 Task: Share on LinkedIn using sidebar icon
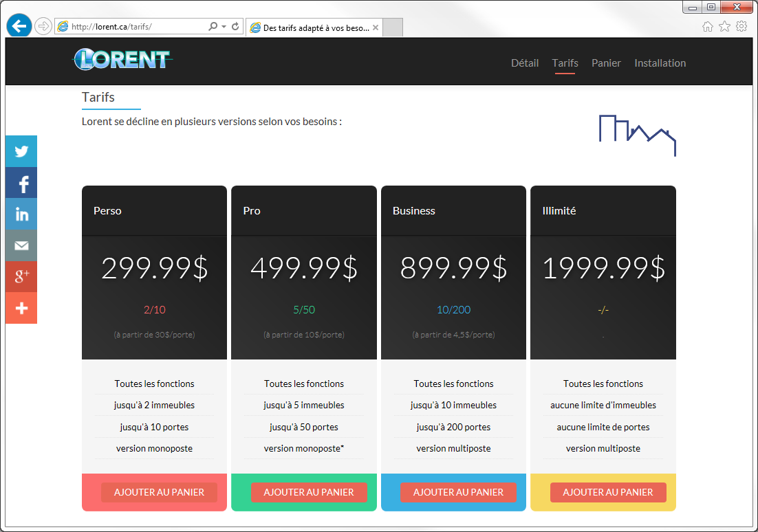21,214
